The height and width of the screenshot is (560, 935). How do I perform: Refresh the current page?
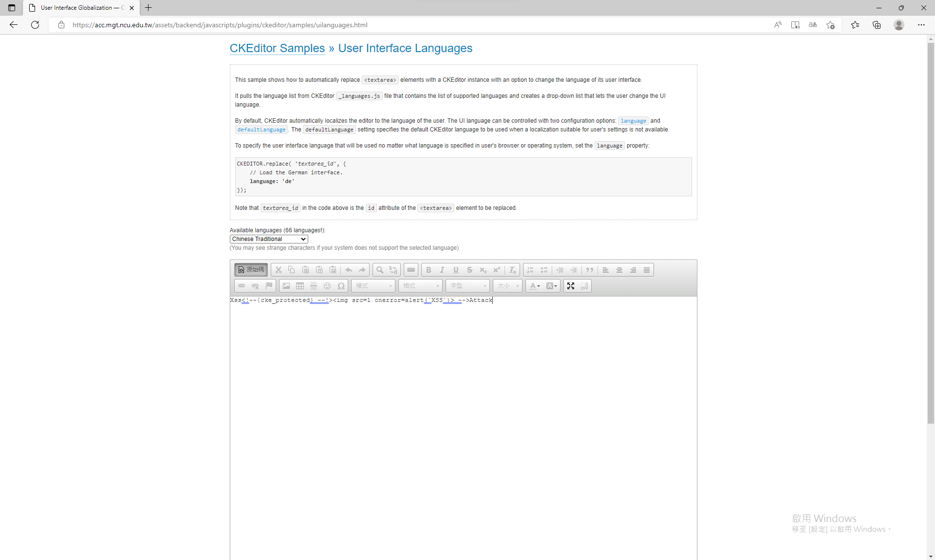[x=35, y=25]
